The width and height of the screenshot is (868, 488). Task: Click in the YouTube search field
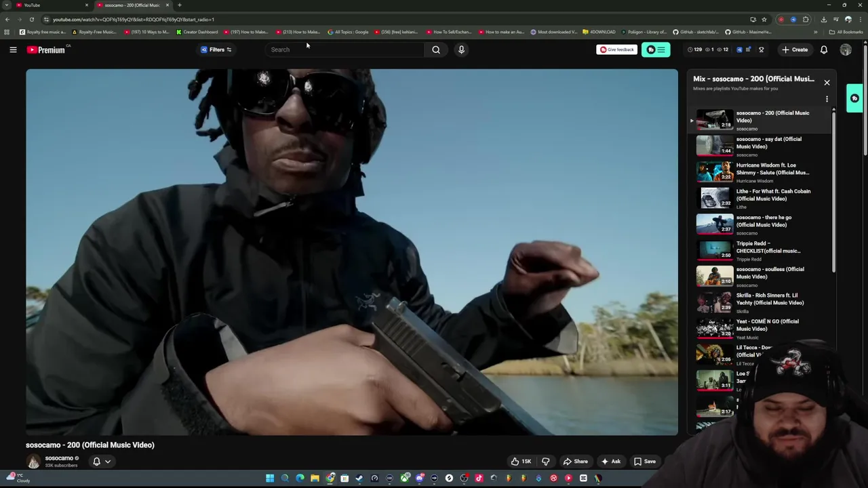click(x=346, y=49)
